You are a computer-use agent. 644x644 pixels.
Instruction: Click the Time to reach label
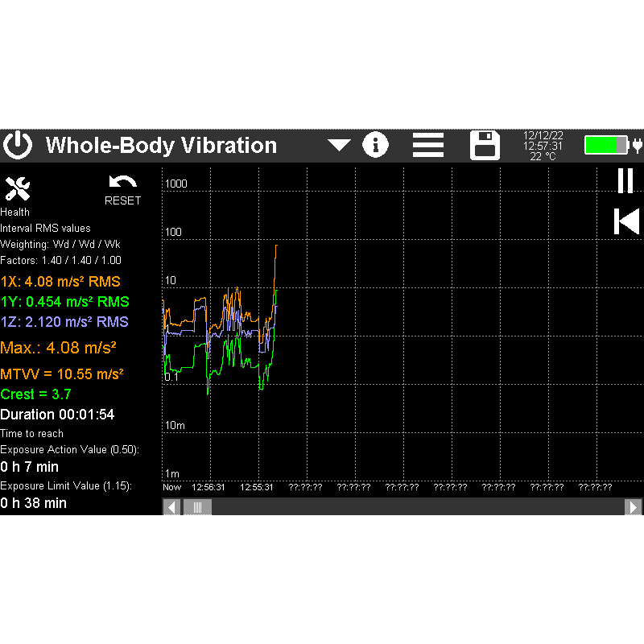tap(31, 434)
